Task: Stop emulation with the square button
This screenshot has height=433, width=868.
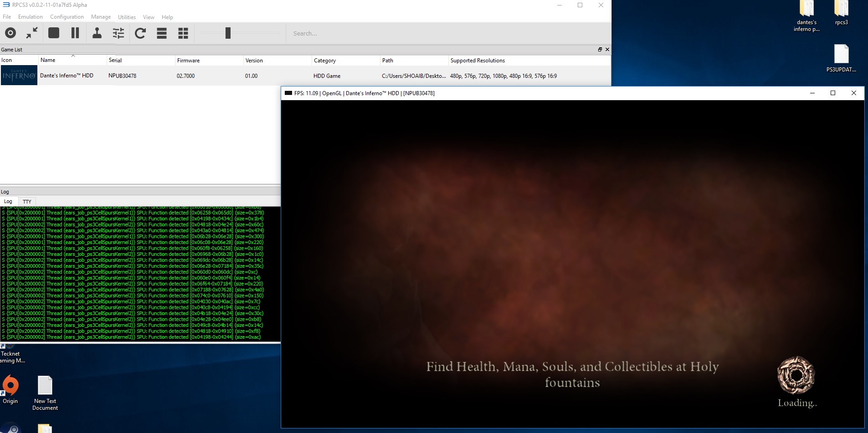Action: pos(54,33)
